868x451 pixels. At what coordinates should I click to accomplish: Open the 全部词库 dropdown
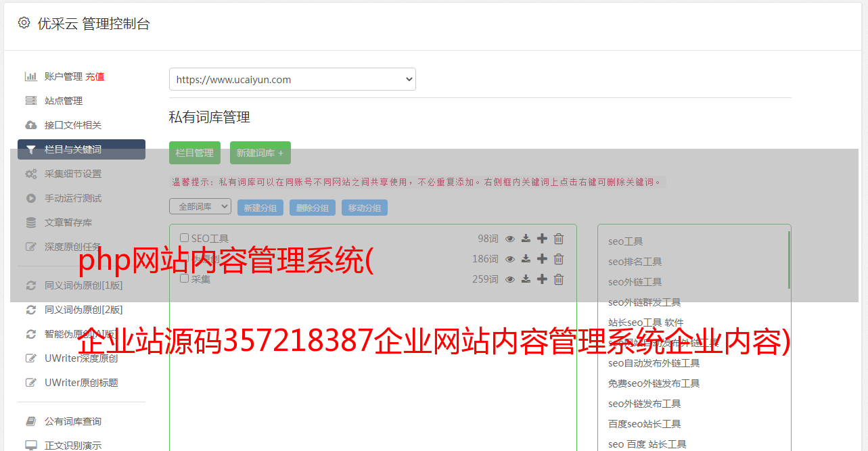coord(200,206)
